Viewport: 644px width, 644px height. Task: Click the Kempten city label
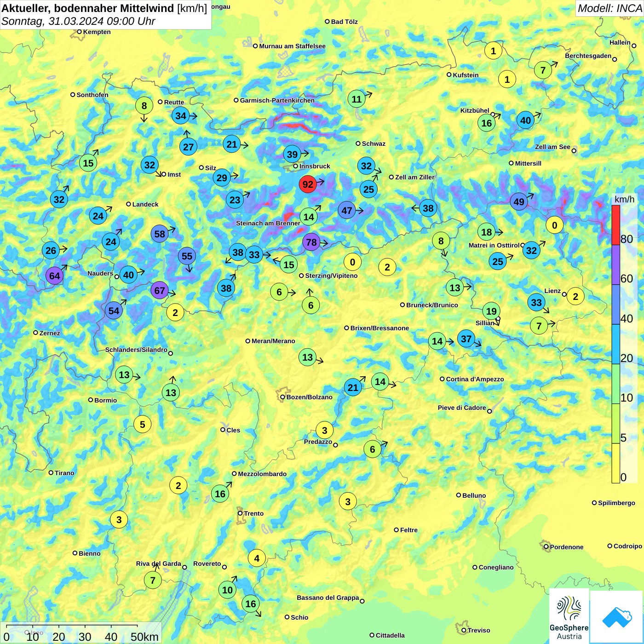coord(97,32)
